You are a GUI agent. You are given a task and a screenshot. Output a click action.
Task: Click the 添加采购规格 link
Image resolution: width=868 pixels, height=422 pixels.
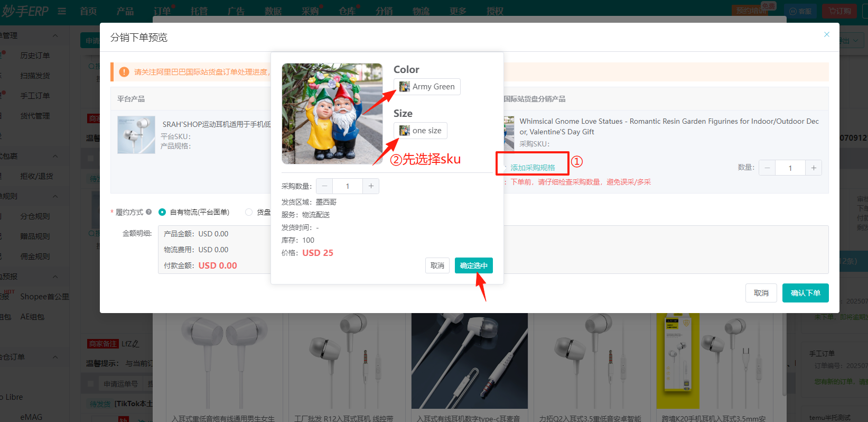pyautogui.click(x=533, y=168)
